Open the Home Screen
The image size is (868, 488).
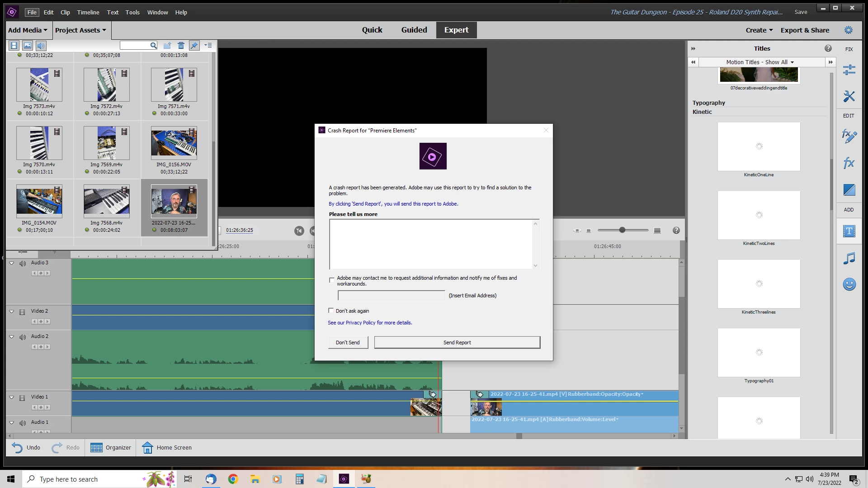tap(167, 447)
